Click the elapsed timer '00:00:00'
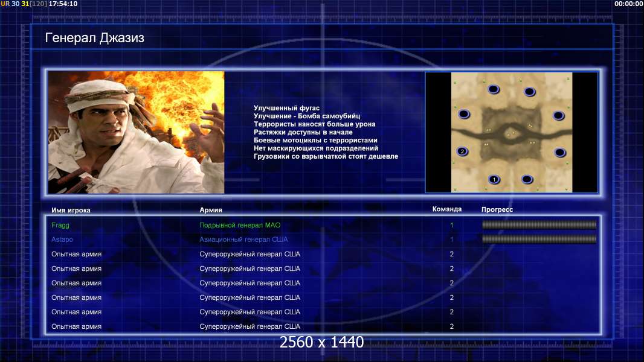644x362 pixels. point(629,4)
